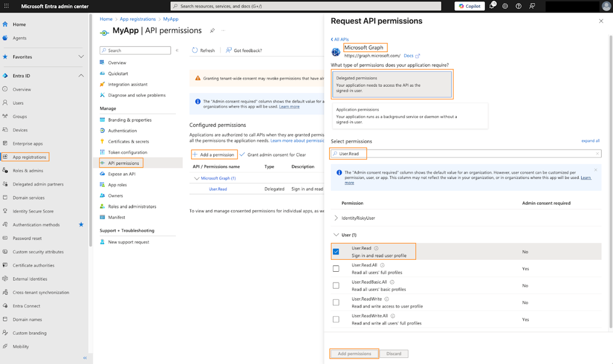Go to Home in left sidebar

(x=19, y=24)
